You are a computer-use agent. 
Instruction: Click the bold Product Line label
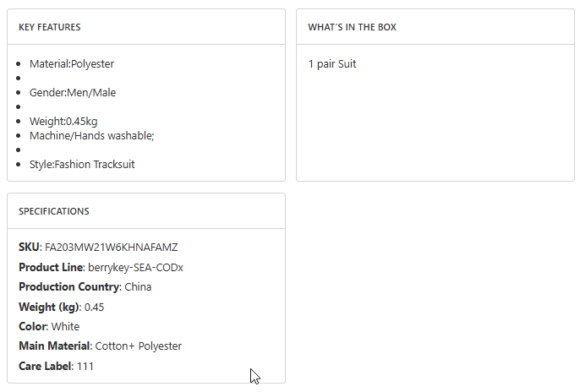coord(51,268)
